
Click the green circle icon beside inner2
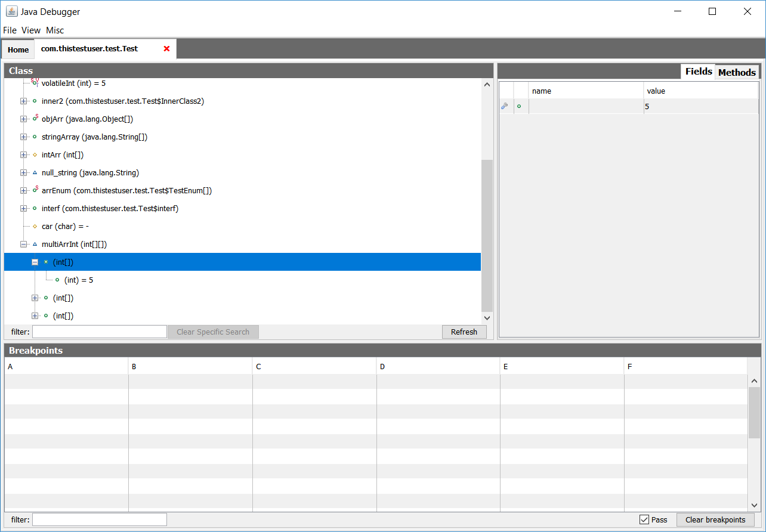tap(35, 101)
